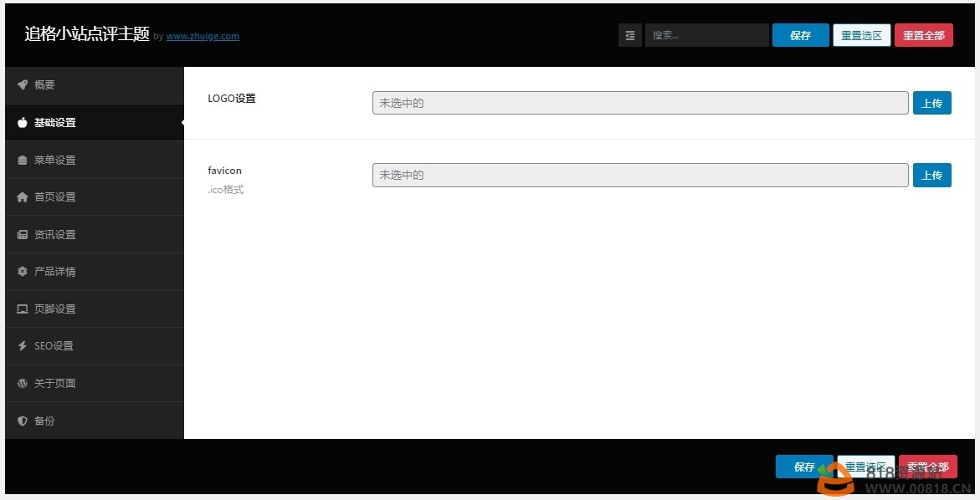This screenshot has height=500, width=980.
Task: Click 上传 for favicon
Action: pyautogui.click(x=931, y=176)
